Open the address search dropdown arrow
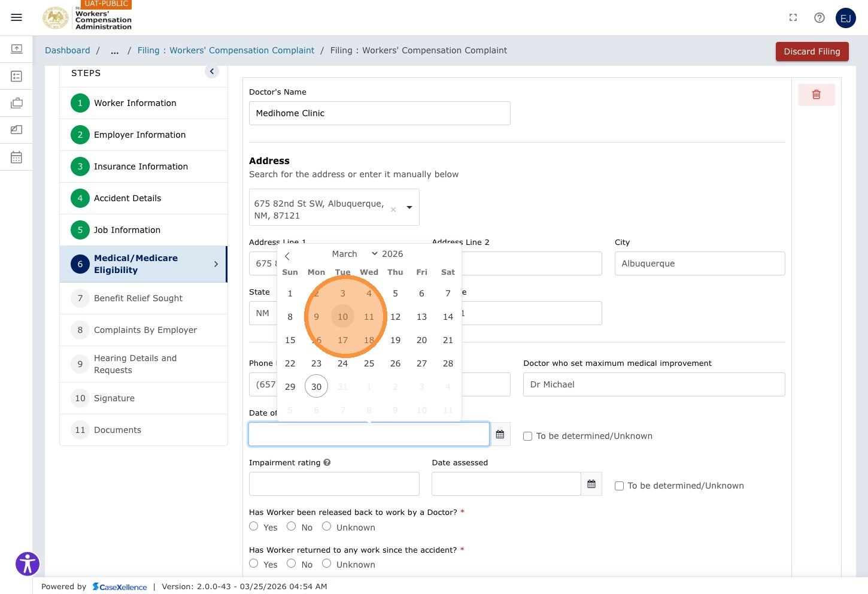The image size is (868, 594). pyautogui.click(x=409, y=207)
